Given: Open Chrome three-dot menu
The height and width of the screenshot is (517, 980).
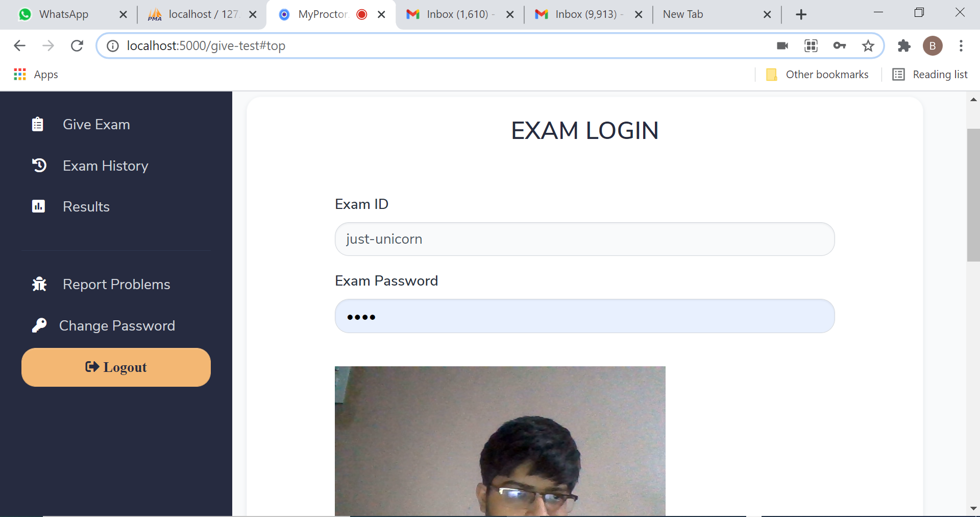Looking at the screenshot, I should (x=961, y=46).
